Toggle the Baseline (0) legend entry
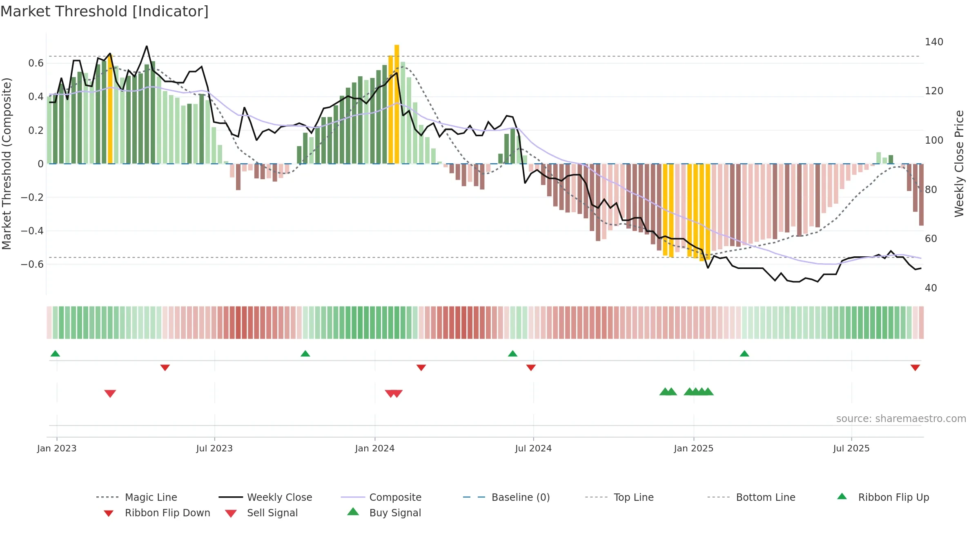 point(506,497)
